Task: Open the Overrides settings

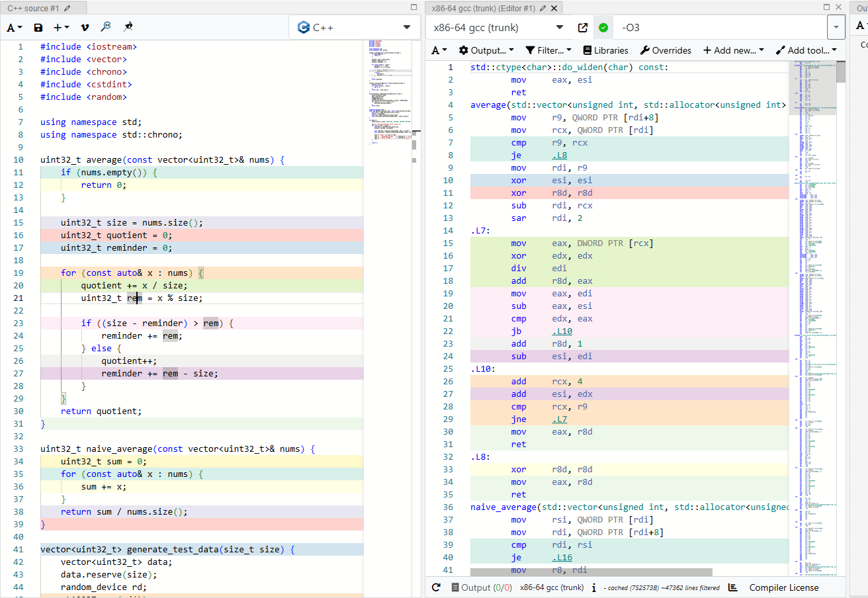Action: pyautogui.click(x=666, y=50)
